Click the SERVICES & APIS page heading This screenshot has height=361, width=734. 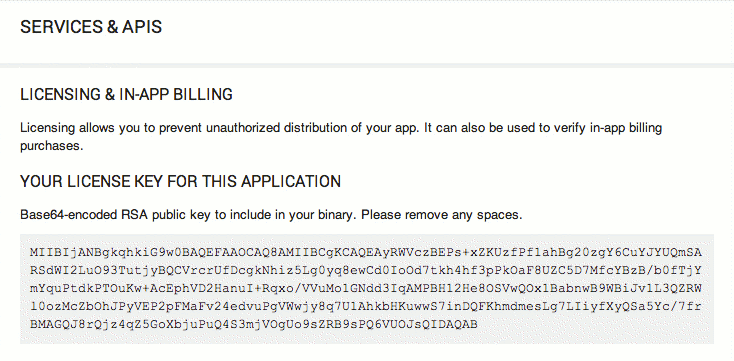point(91,27)
